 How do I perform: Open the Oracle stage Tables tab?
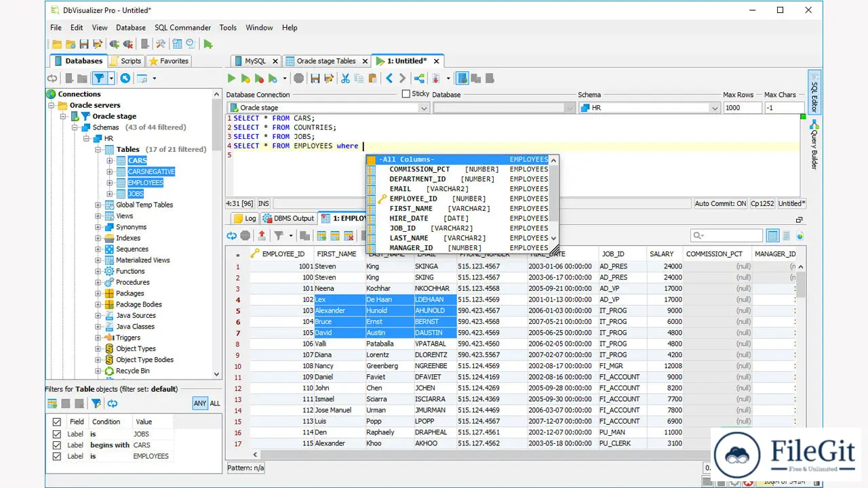pos(326,61)
